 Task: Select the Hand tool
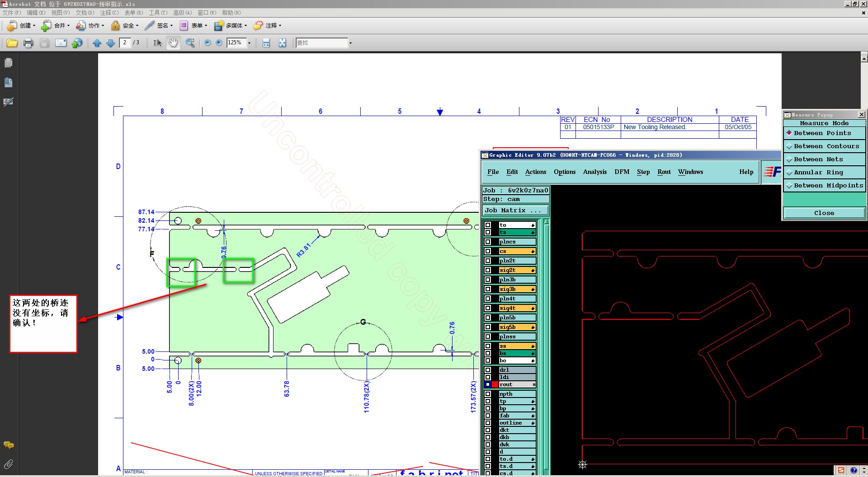click(173, 43)
